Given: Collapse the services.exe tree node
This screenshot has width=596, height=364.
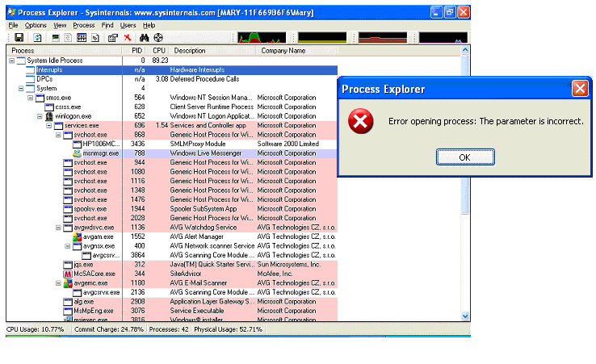Looking at the screenshot, I should (x=49, y=125).
